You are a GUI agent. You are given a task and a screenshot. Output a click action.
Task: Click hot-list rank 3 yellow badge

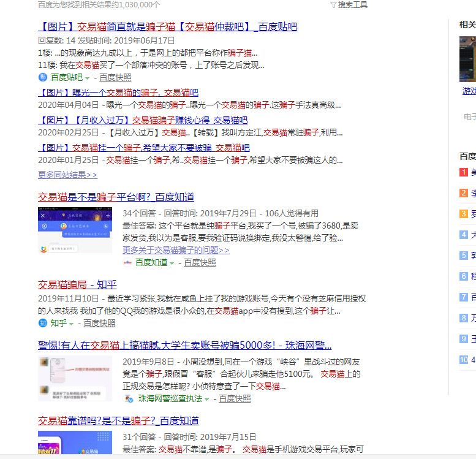(464, 214)
